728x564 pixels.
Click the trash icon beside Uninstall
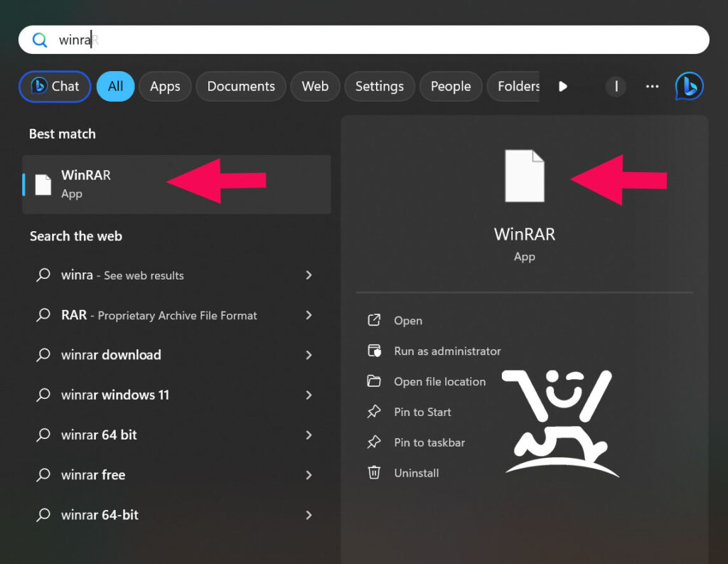(374, 472)
